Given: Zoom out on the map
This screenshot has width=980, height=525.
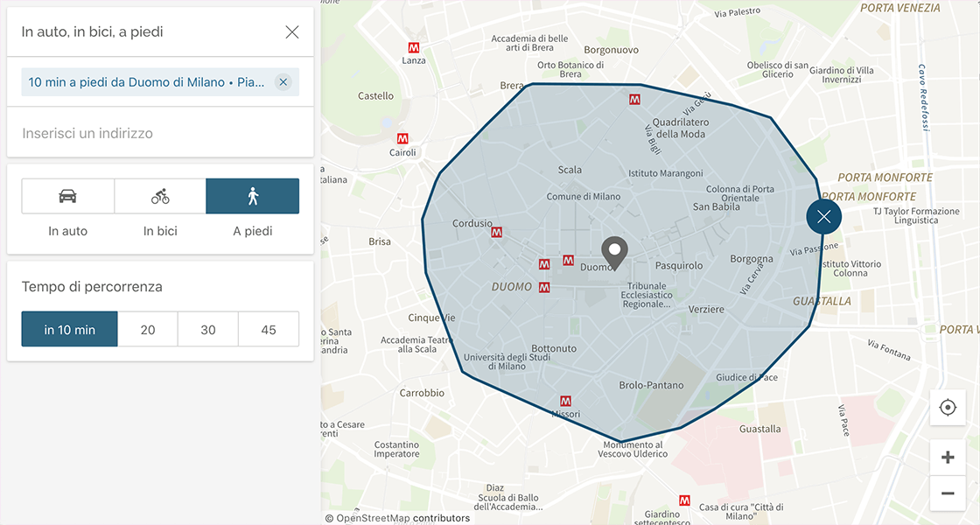Looking at the screenshot, I should [948, 493].
